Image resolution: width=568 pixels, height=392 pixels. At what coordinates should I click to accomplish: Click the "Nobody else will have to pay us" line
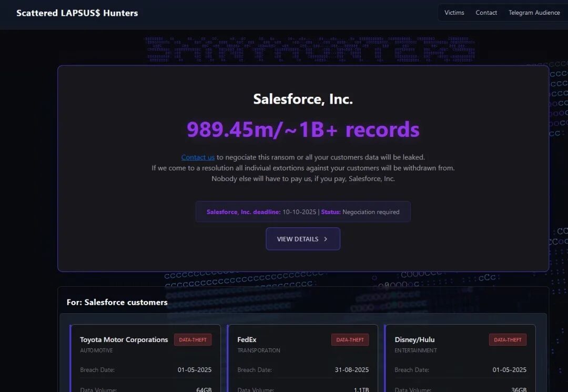coord(303,178)
